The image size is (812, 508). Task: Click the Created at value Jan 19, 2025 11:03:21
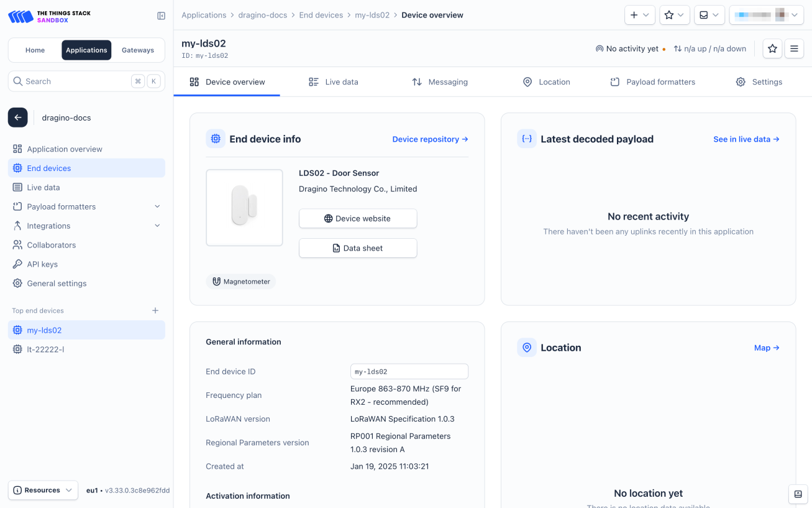pyautogui.click(x=390, y=466)
